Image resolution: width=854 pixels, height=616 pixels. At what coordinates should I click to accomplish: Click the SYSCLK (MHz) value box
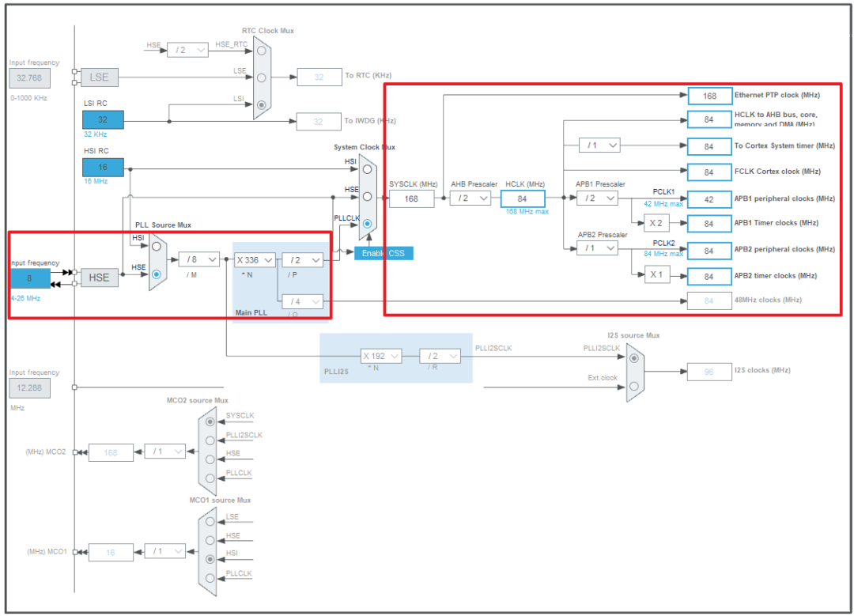411,198
